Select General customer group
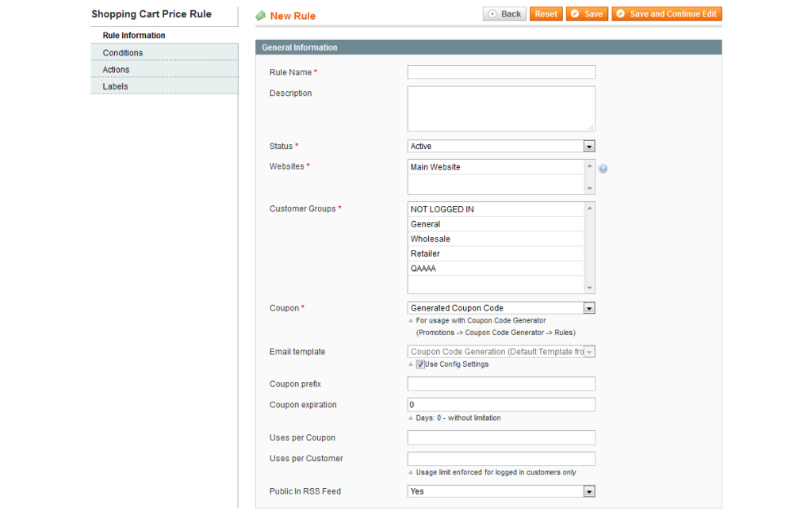 coord(496,224)
